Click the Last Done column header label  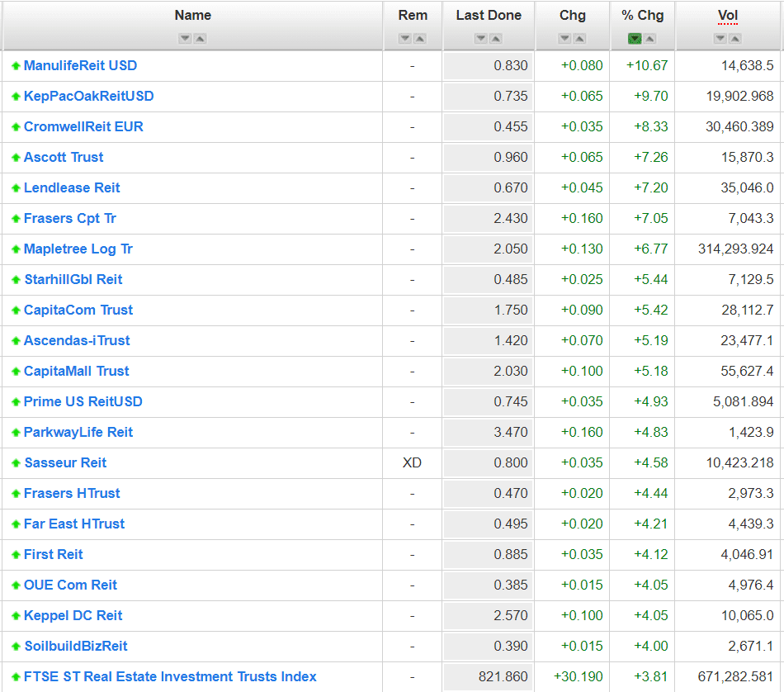point(489,16)
